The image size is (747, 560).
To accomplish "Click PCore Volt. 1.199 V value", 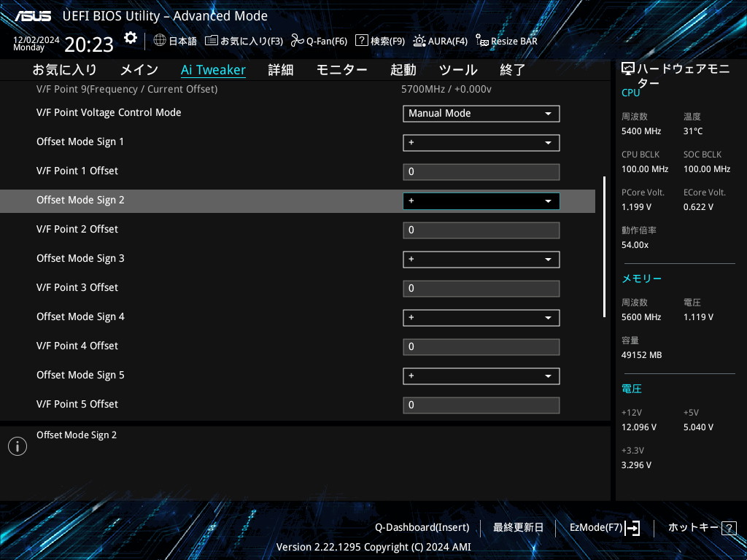I will pyautogui.click(x=636, y=207).
